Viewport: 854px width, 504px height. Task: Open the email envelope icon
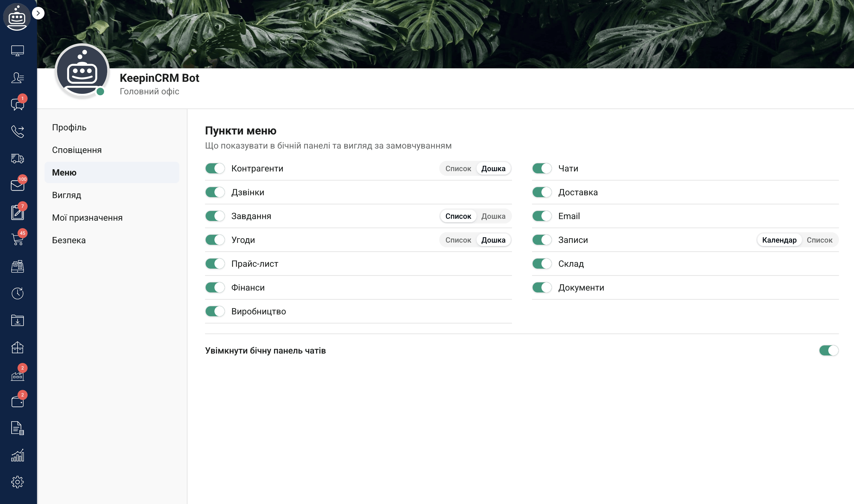pyautogui.click(x=17, y=186)
